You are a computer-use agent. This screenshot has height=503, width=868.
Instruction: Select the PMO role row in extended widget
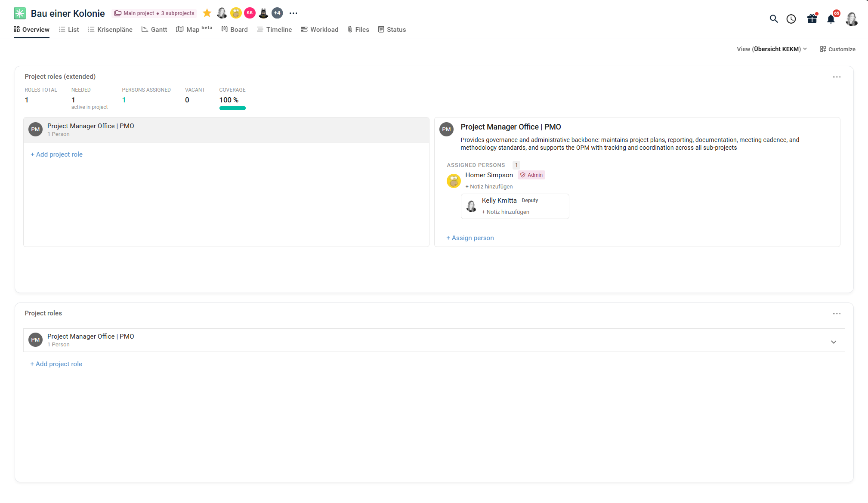[x=226, y=130]
